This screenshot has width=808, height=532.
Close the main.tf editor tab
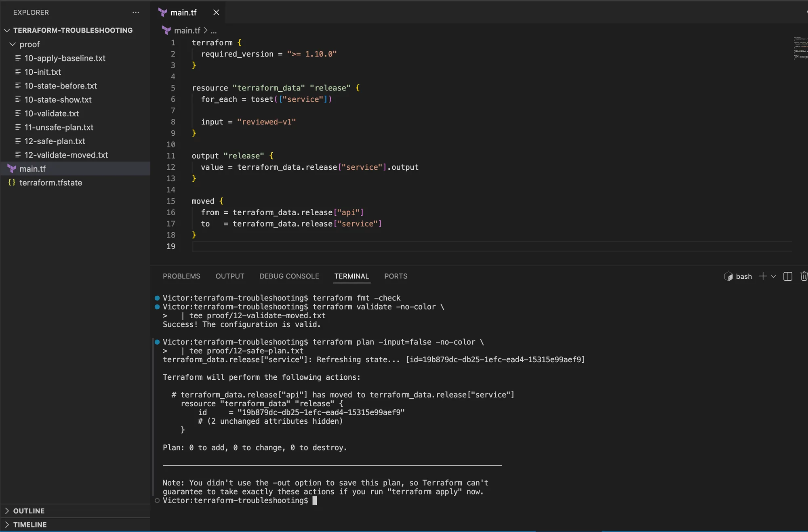[x=216, y=13]
